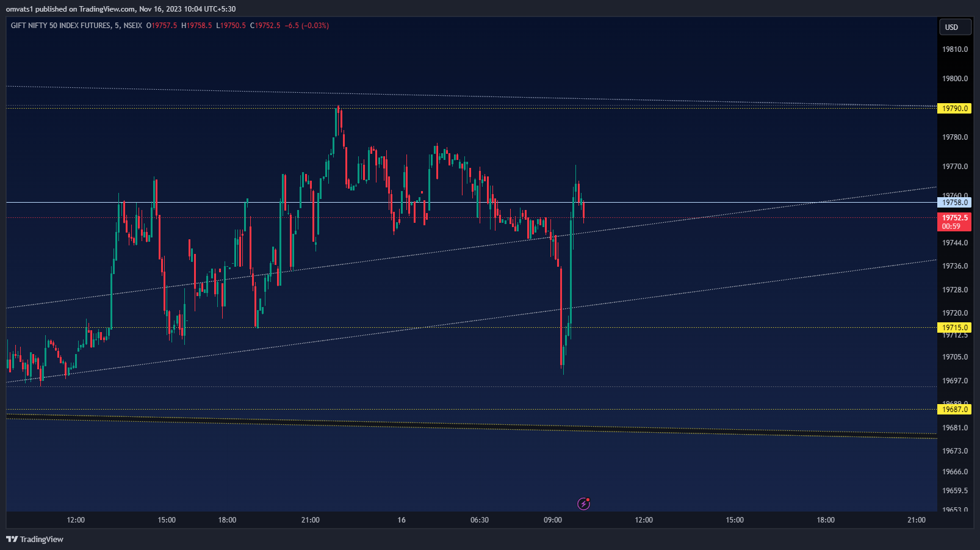Click the 19720.0 price axis value
Viewport: 980px width, 550px height.
(x=955, y=313)
